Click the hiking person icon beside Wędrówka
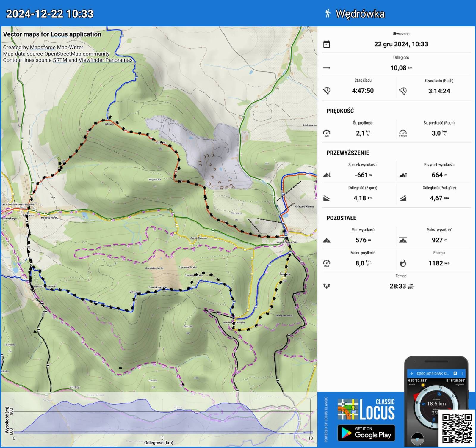Screen dimensions: 476x448 pos(328,14)
